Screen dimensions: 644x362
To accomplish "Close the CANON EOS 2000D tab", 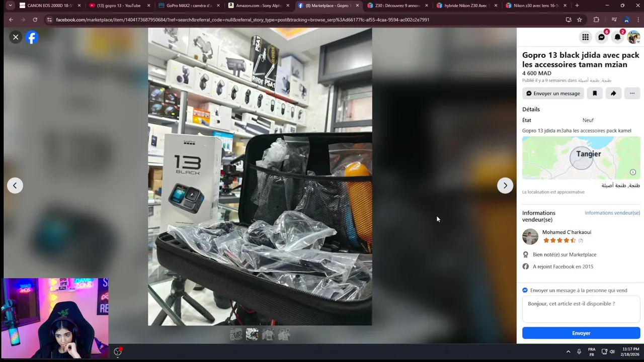I will [x=79, y=6].
